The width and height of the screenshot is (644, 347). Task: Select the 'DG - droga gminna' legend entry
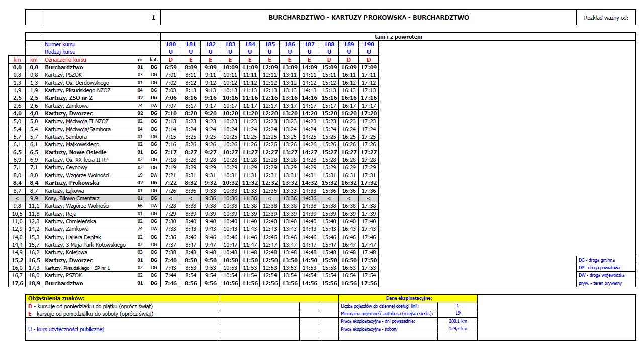tap(597, 260)
